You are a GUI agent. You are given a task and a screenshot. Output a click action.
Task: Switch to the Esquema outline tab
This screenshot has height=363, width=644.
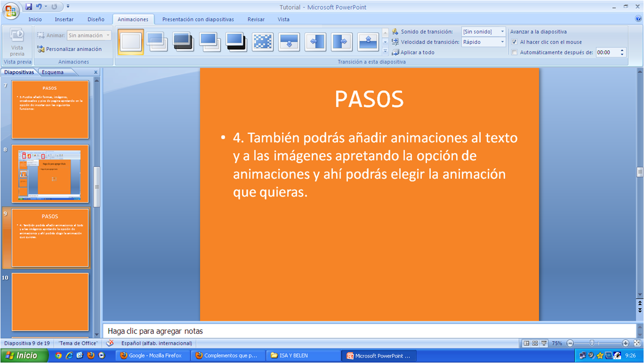point(52,72)
